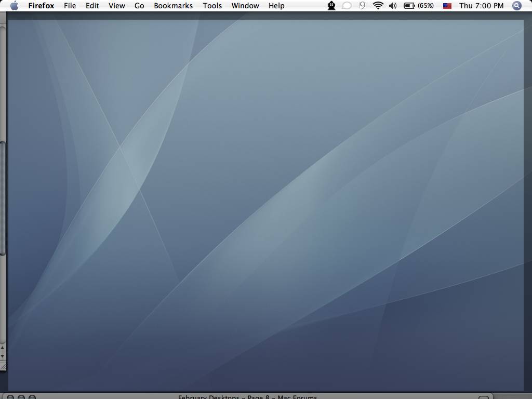Click the Thu 7:00 PM clock
The height and width of the screenshot is (399, 532).
coord(481,6)
